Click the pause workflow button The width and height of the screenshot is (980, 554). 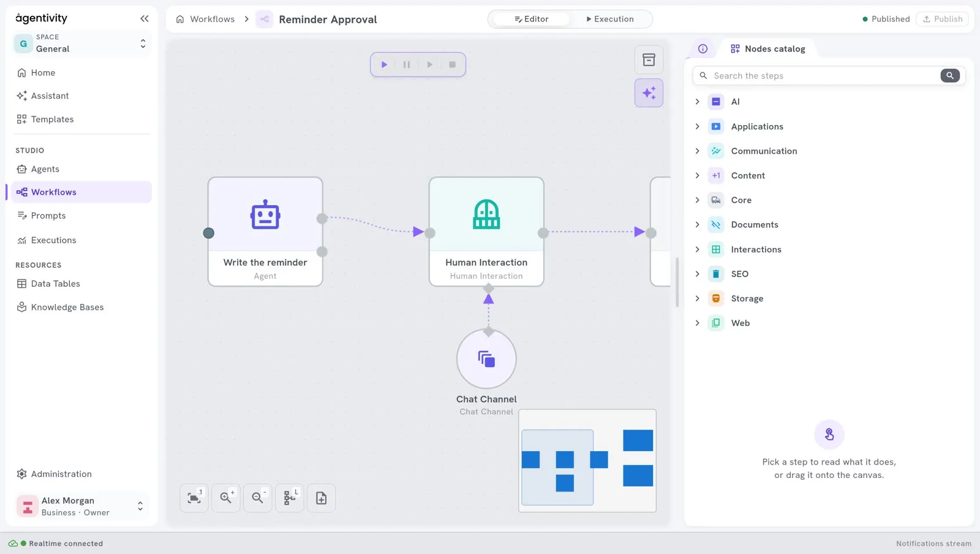coord(407,64)
